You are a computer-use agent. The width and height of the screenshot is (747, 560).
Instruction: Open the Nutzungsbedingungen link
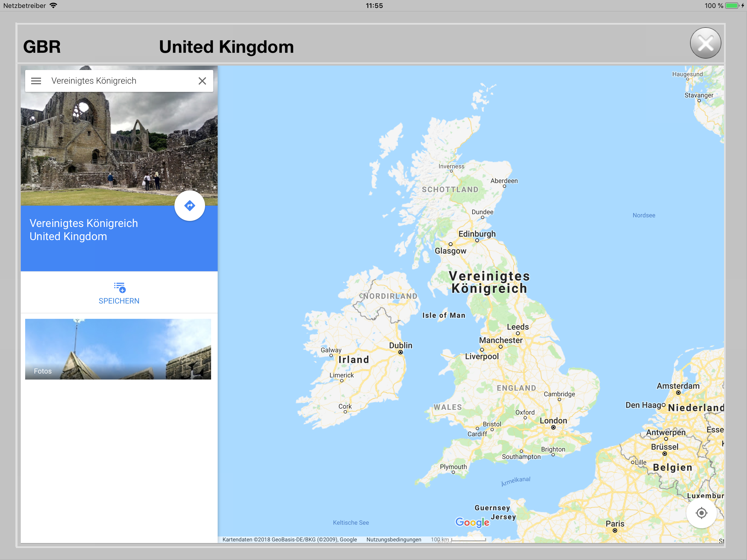(393, 539)
